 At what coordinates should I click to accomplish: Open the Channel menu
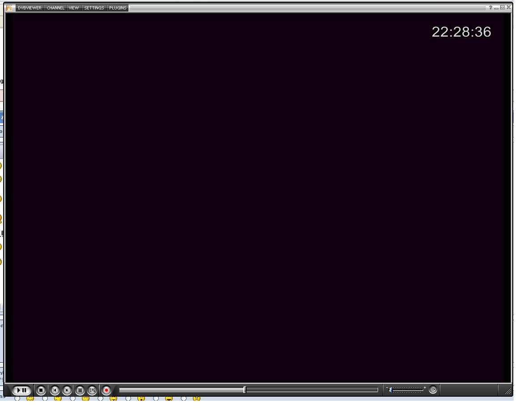tap(55, 8)
